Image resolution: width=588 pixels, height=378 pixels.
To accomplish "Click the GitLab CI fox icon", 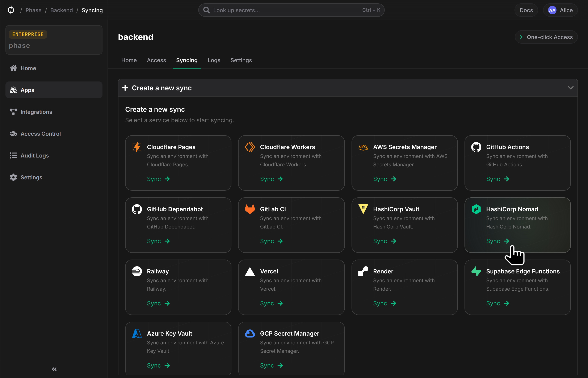I will [x=250, y=209].
